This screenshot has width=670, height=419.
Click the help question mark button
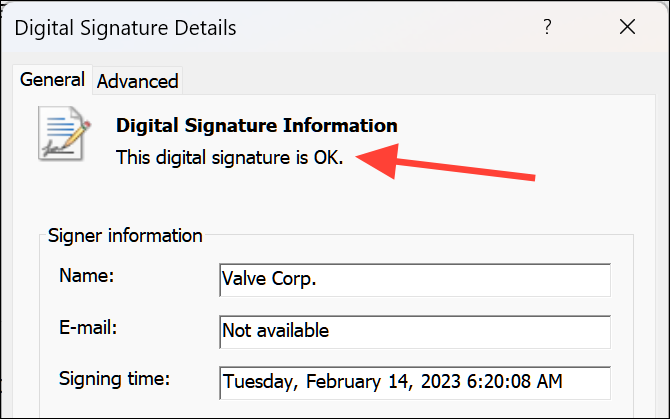[547, 27]
